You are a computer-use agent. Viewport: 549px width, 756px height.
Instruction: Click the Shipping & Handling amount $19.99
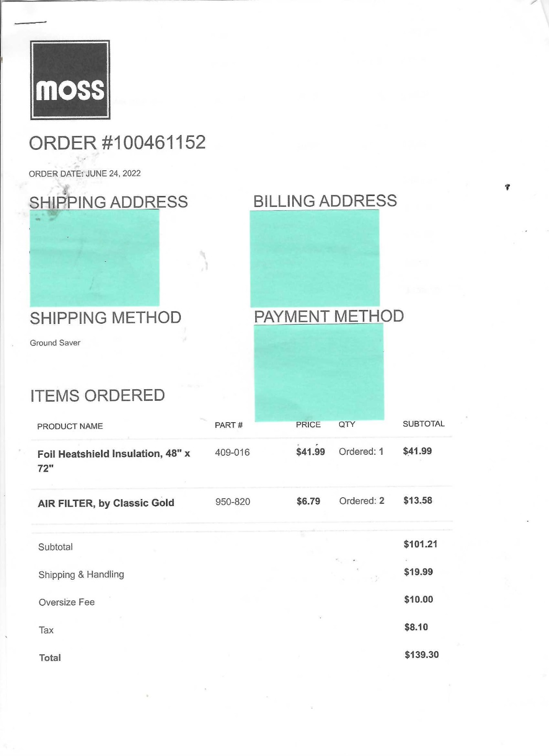click(418, 572)
